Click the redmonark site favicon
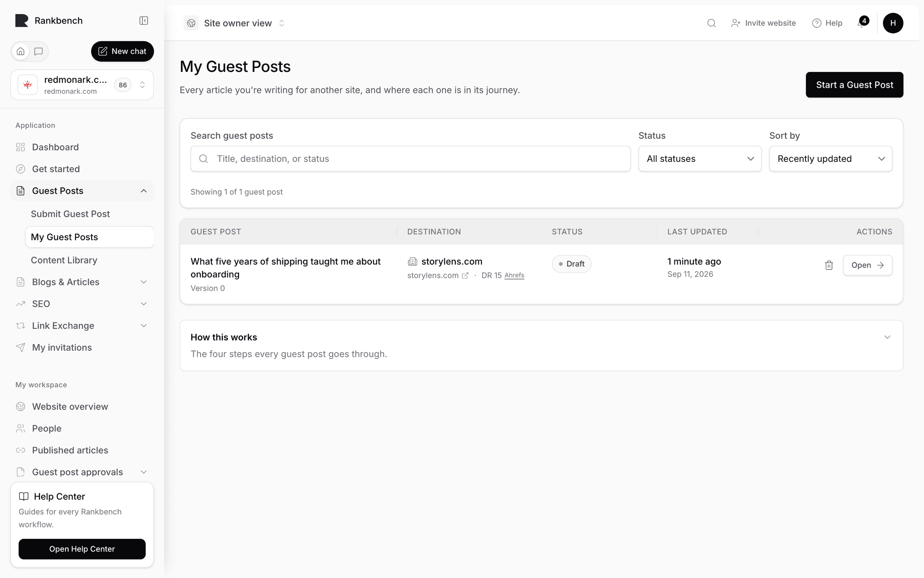This screenshot has height=578, width=924. (28, 85)
